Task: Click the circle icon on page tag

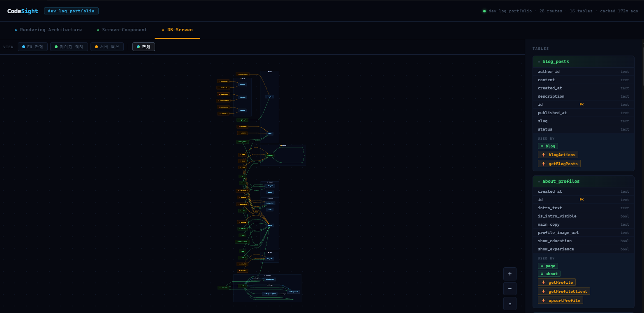Action: [542, 266]
